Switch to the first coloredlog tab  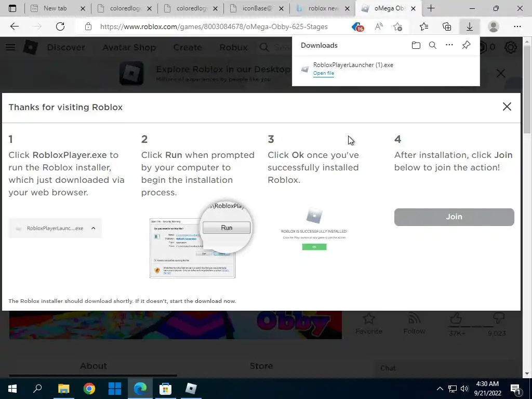pyautogui.click(x=126, y=8)
